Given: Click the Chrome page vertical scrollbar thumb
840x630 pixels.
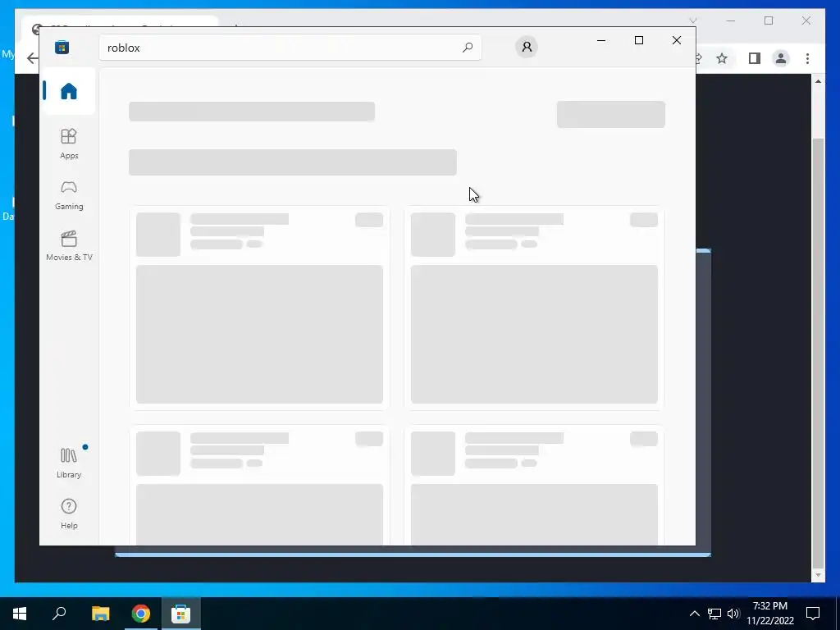Looking at the screenshot, I should 818,353.
